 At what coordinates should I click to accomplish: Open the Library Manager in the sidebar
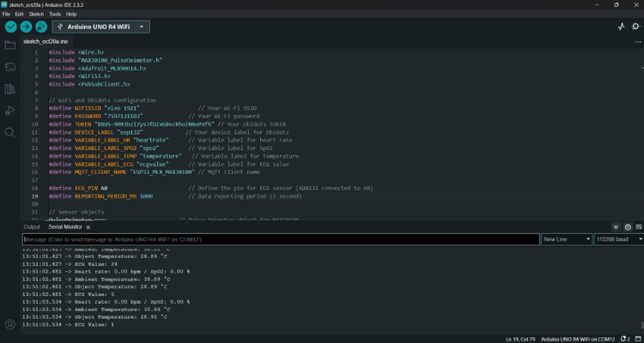tap(10, 88)
